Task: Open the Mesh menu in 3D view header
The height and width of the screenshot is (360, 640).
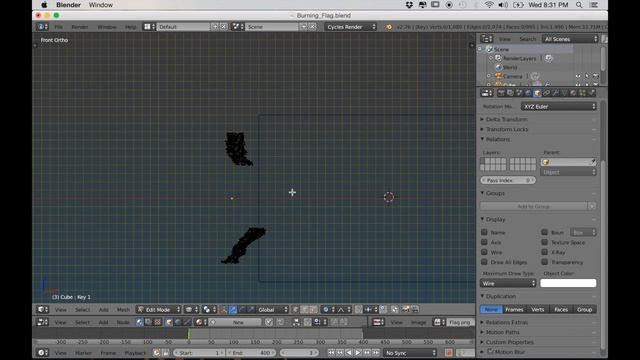Action: [x=123, y=310]
